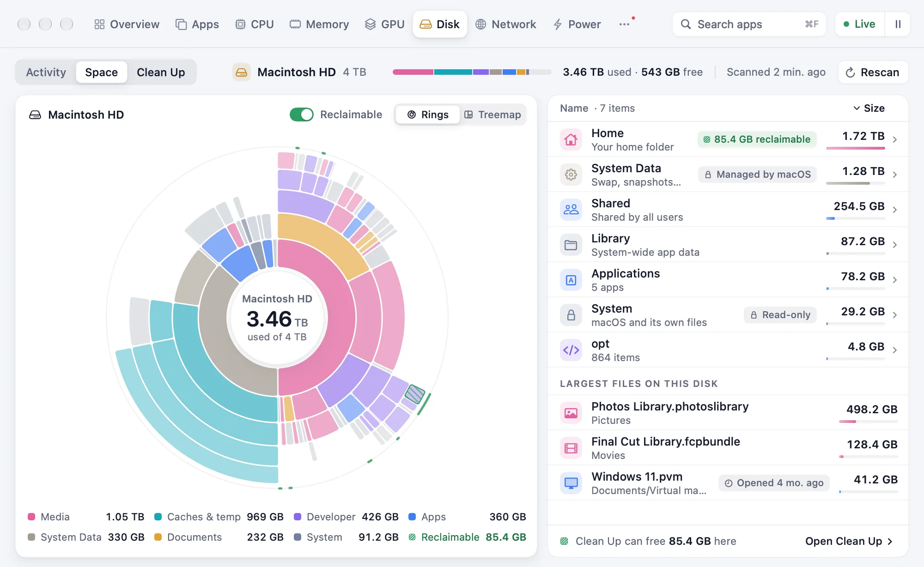
Task: Switch to the Apps tab
Action: tap(197, 24)
